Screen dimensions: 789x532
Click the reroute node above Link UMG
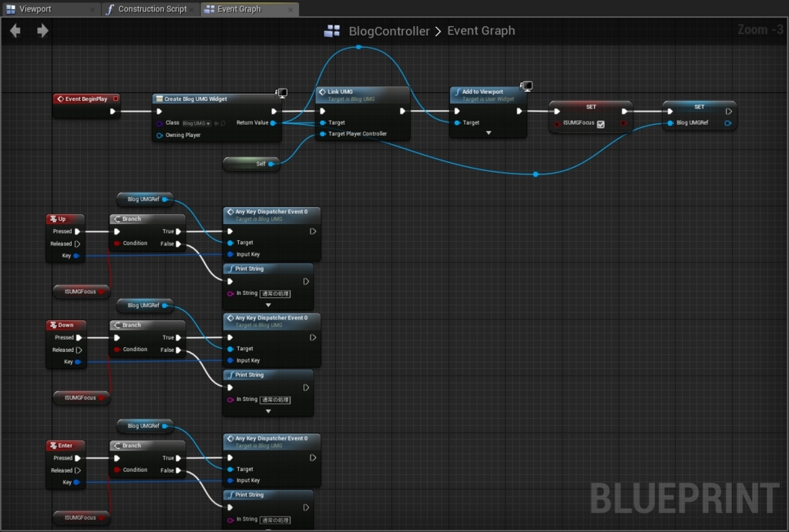tap(359, 47)
